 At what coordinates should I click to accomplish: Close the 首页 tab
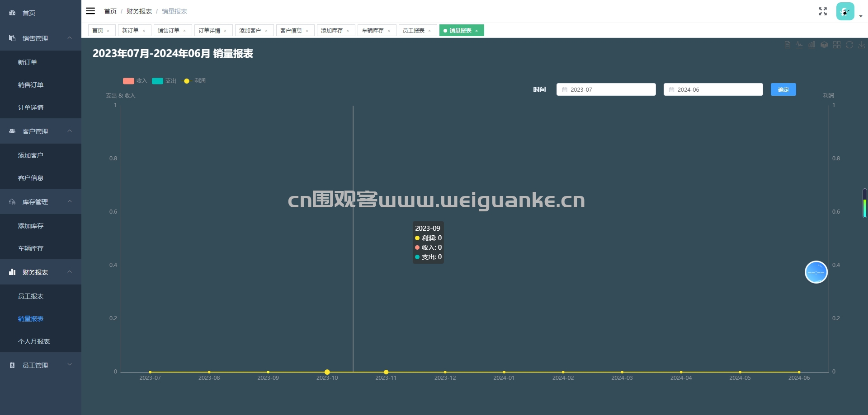[108, 31]
